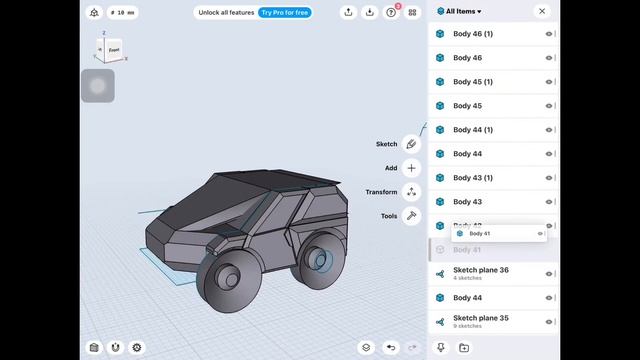The image size is (640, 360).
Task: Hide Sketch plane 35 via eye icon
Action: coord(549,322)
